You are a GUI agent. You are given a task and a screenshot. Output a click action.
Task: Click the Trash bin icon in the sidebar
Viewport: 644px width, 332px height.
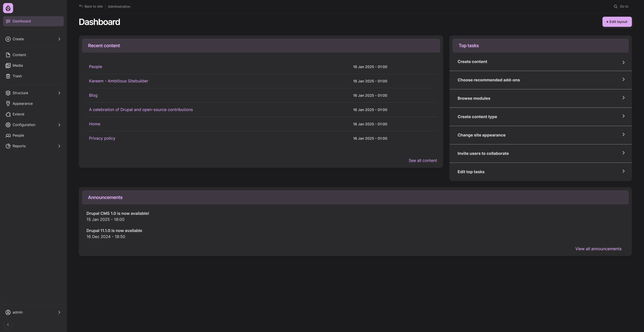tap(8, 76)
